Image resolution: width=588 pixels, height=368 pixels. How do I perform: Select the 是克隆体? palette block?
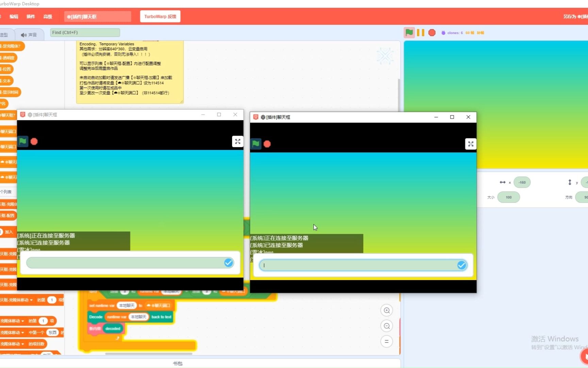(x=12, y=46)
